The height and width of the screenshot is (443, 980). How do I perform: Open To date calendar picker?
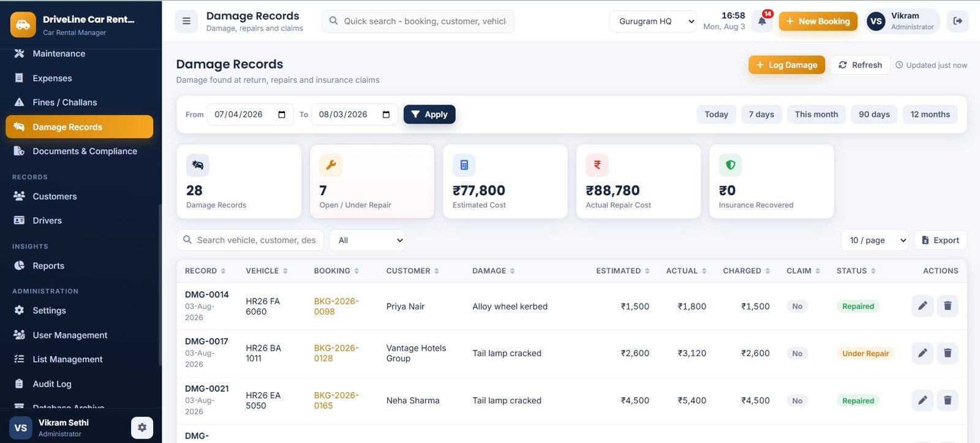click(386, 114)
